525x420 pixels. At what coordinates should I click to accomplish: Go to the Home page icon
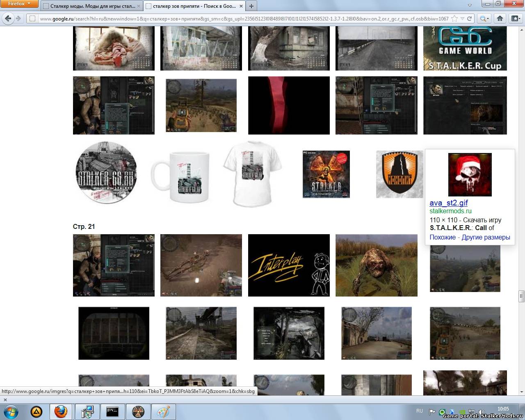pos(500,18)
